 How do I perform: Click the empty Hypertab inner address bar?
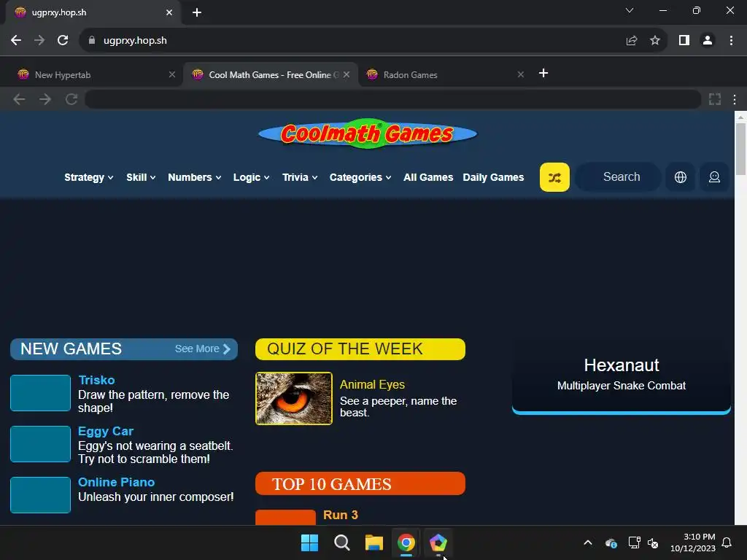(392, 99)
